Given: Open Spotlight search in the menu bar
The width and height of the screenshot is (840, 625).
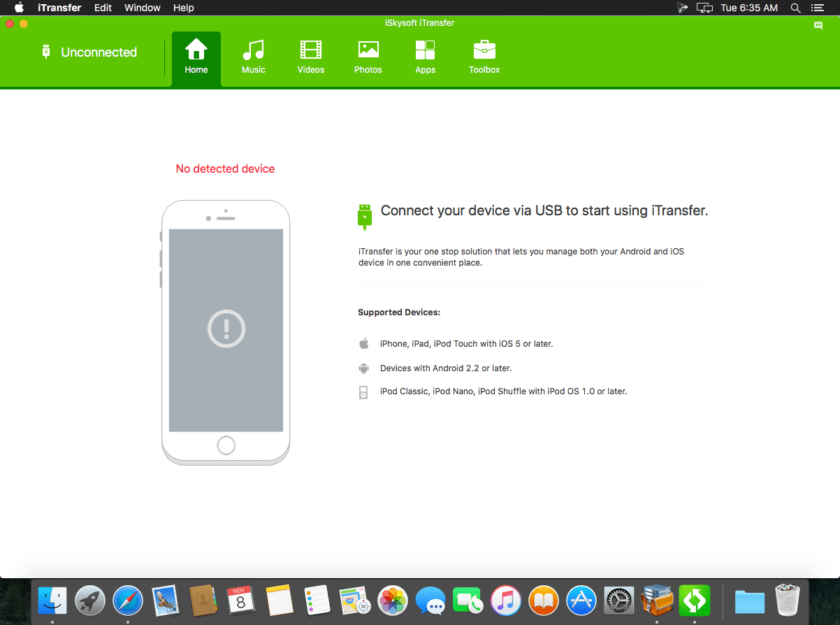Looking at the screenshot, I should [x=795, y=8].
